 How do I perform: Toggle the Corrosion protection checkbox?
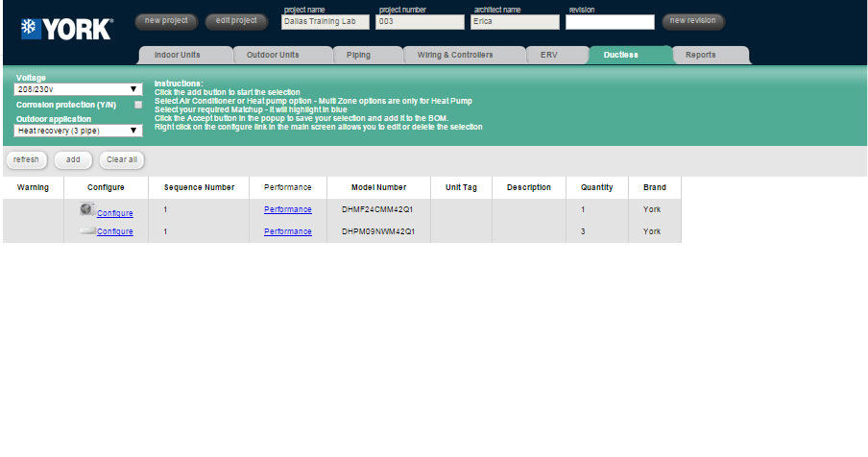tap(138, 104)
